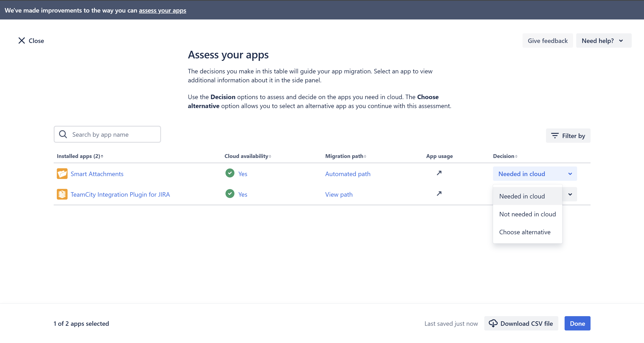The height and width of the screenshot is (343, 644).
Task: Open TeamCity row decision dropdown chevron
Action: coord(570,194)
